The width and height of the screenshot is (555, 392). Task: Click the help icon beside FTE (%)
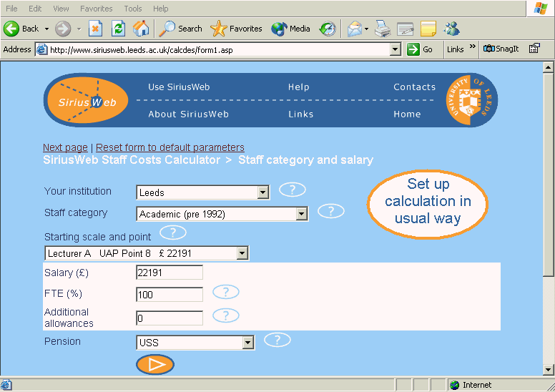point(226,292)
